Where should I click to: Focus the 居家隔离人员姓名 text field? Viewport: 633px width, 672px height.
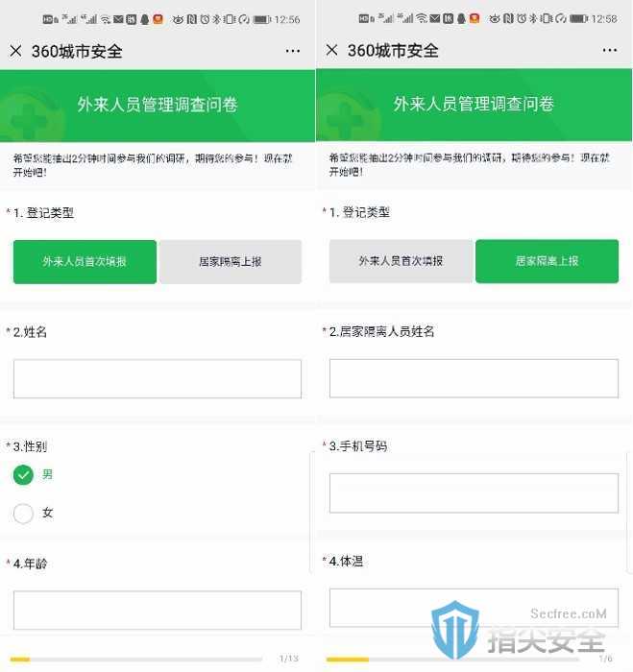(474, 378)
